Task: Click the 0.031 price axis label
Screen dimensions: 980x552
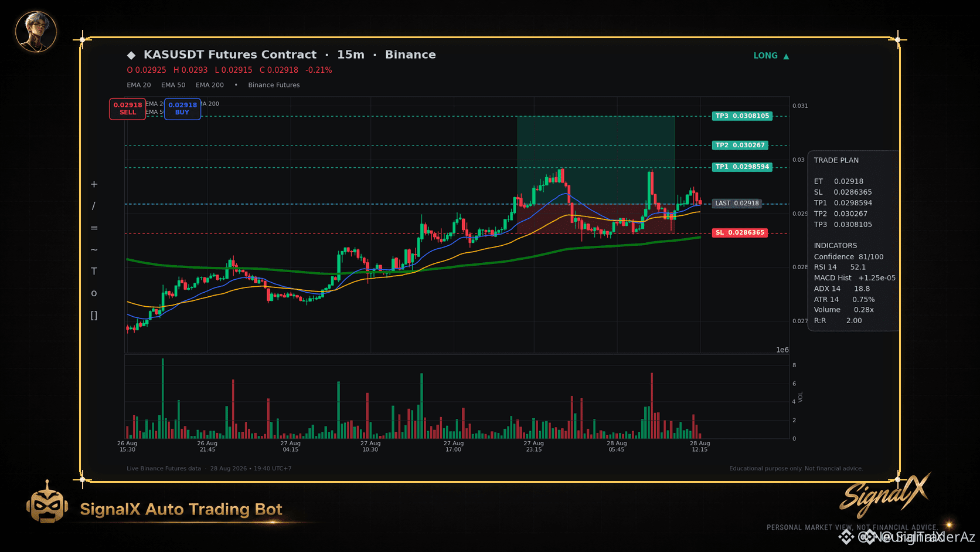Action: point(800,106)
